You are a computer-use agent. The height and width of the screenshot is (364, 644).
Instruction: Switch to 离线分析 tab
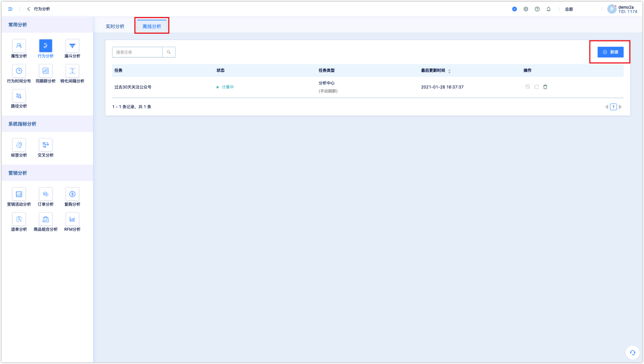[151, 26]
